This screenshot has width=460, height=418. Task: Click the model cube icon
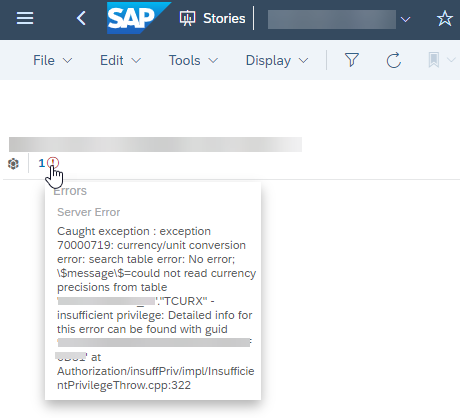click(x=13, y=164)
